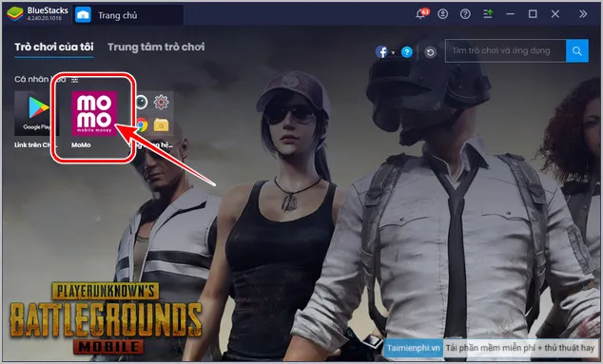Screen dimensions: 603x364
Task: Open the MoMo app
Action: (94, 113)
